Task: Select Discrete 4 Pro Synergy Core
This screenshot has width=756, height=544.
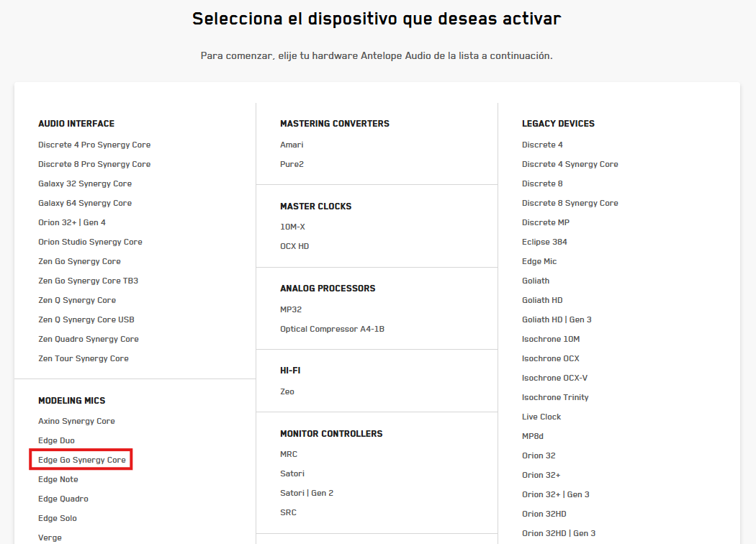Action: [x=94, y=145]
